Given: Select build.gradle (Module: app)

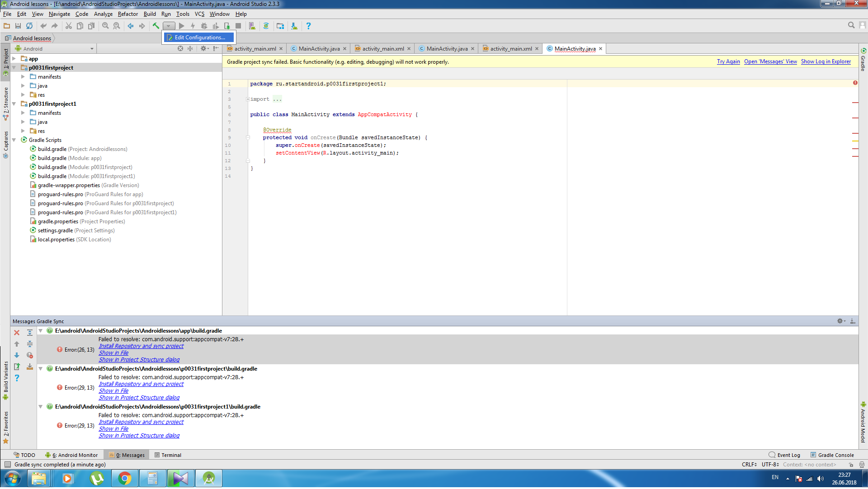Looking at the screenshot, I should click(70, 158).
